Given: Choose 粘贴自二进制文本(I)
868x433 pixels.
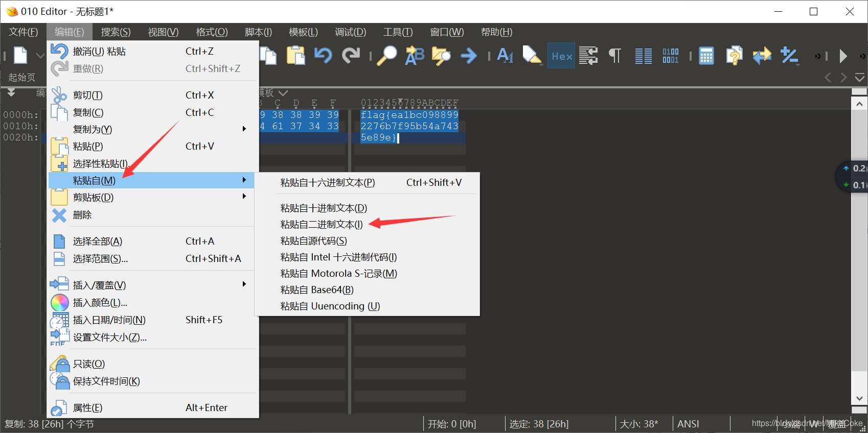Looking at the screenshot, I should (367, 224).
